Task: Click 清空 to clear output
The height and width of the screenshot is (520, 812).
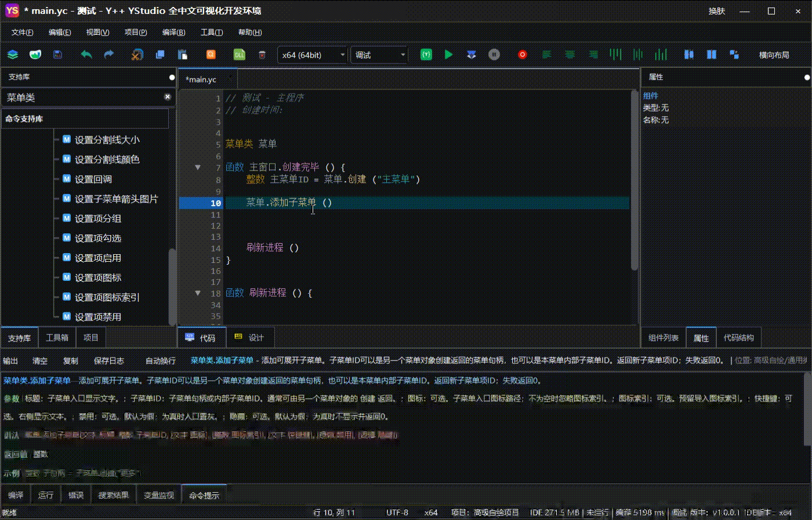Action: click(x=40, y=361)
